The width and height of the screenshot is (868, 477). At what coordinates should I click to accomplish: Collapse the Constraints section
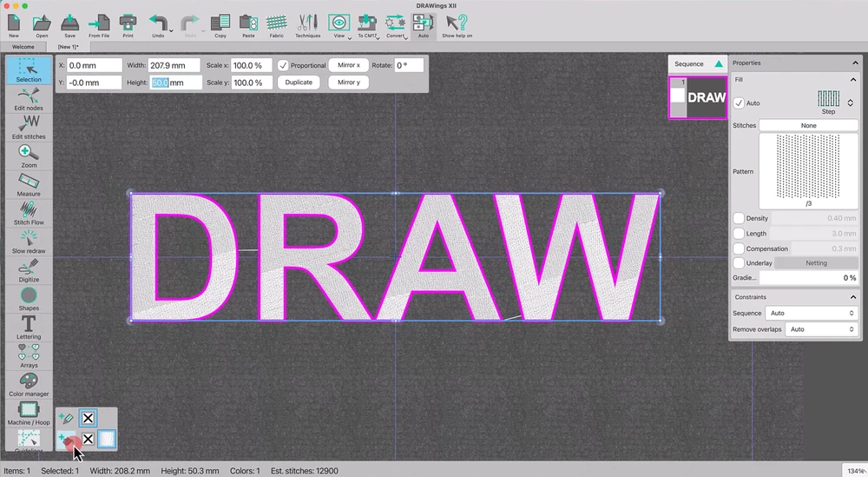tap(853, 297)
